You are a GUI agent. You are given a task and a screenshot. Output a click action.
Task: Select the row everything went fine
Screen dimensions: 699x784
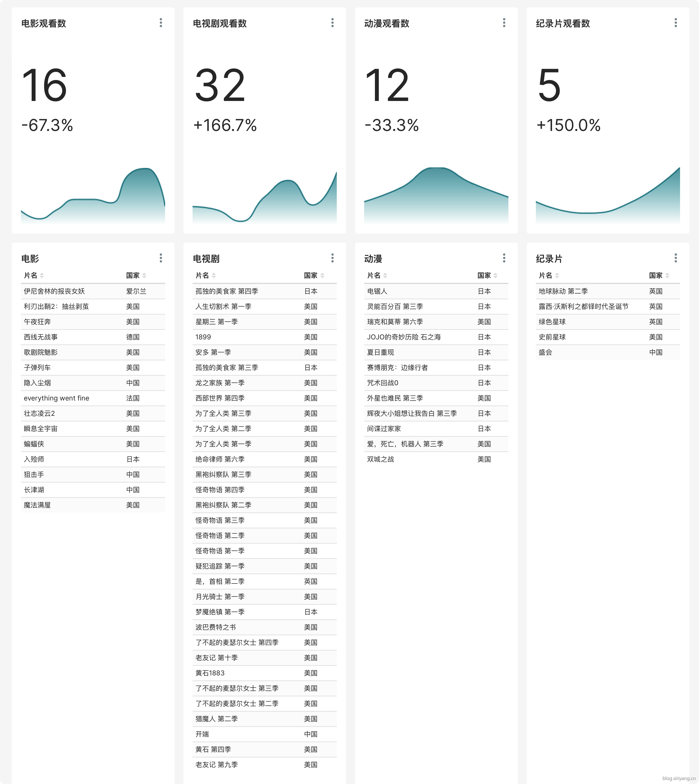pos(93,398)
